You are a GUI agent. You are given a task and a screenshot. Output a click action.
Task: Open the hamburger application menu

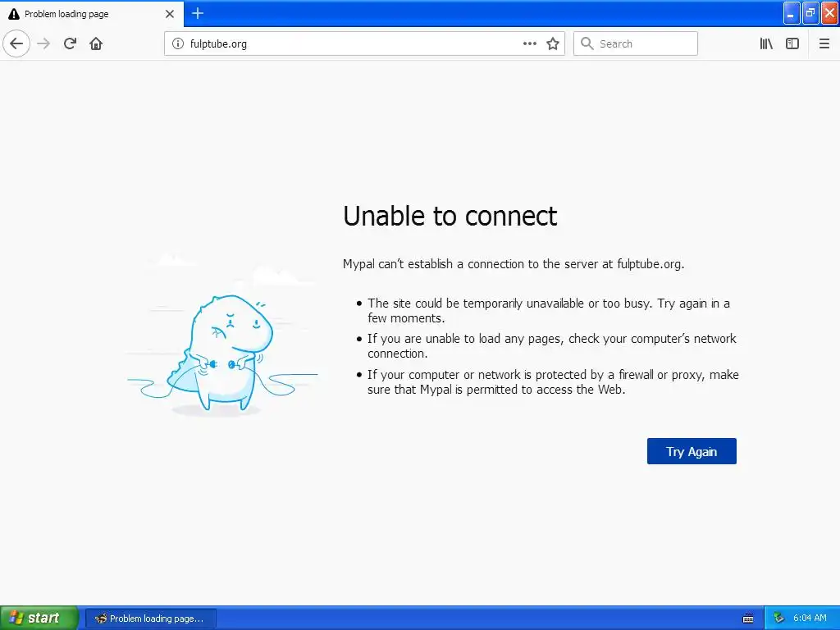pos(824,43)
